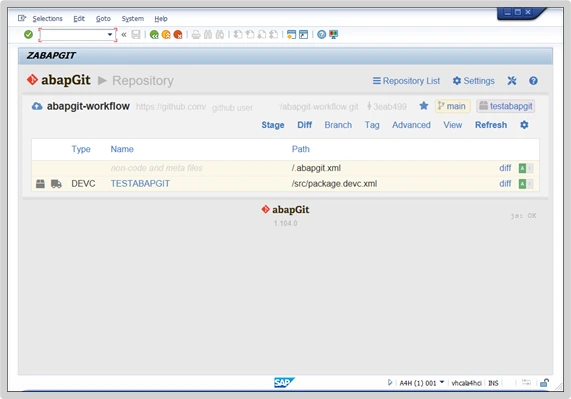Click the green Back icon

pyautogui.click(x=154, y=35)
